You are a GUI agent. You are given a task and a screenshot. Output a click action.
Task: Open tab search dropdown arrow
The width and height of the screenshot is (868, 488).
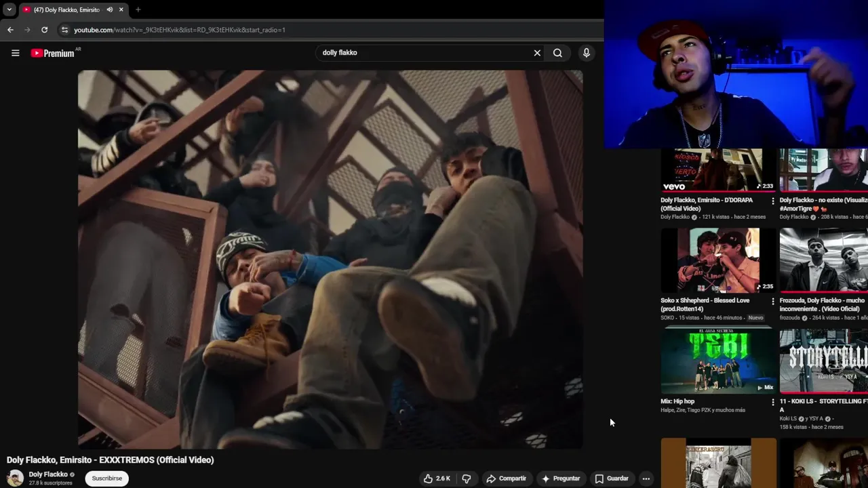pyautogui.click(x=9, y=9)
